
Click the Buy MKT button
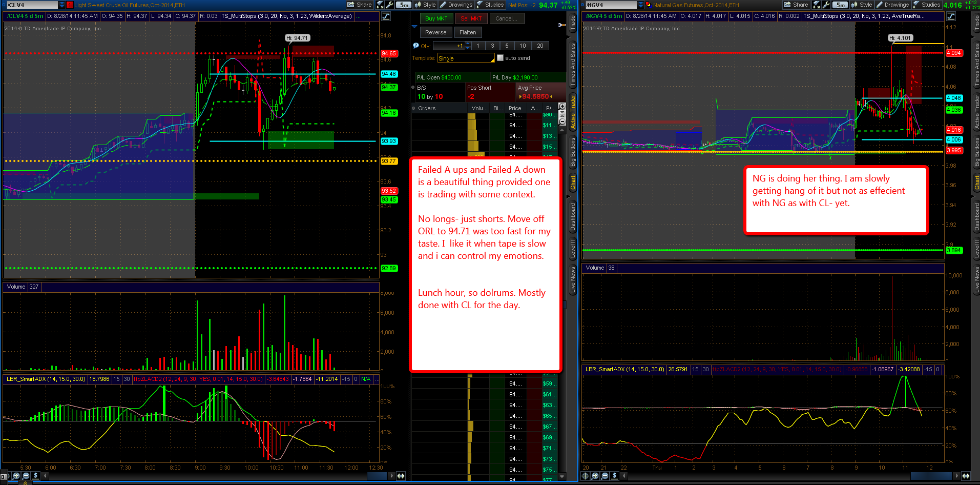pos(436,18)
